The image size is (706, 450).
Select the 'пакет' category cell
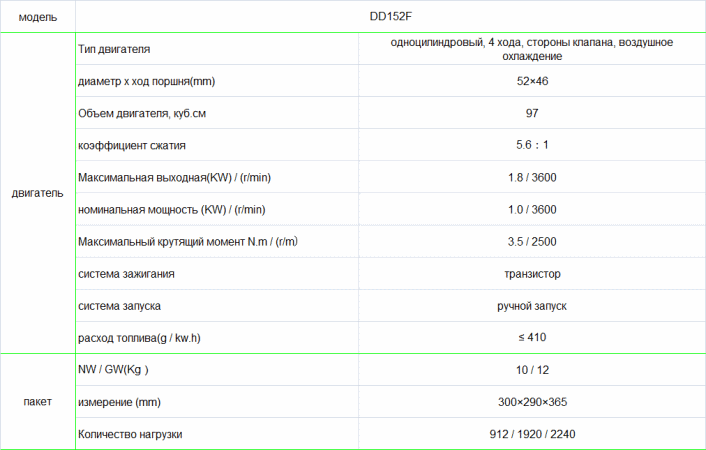click(37, 402)
